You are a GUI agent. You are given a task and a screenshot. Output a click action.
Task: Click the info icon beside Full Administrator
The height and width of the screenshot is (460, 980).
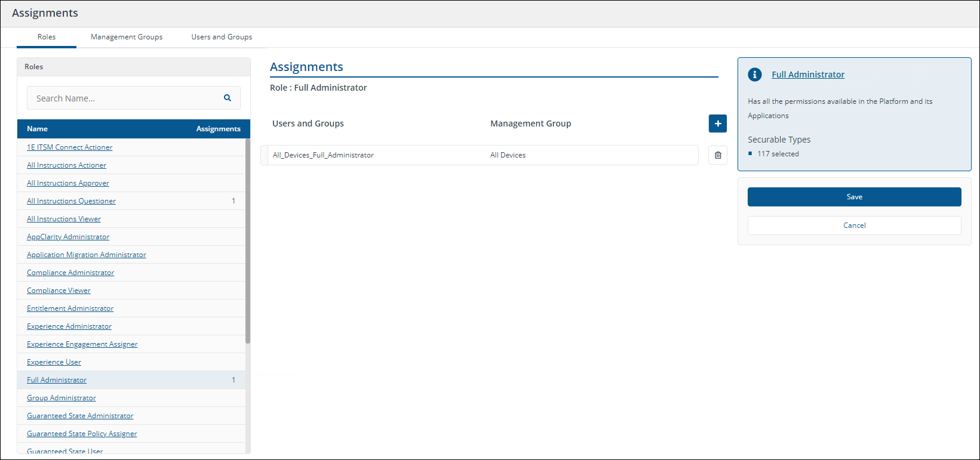click(755, 75)
